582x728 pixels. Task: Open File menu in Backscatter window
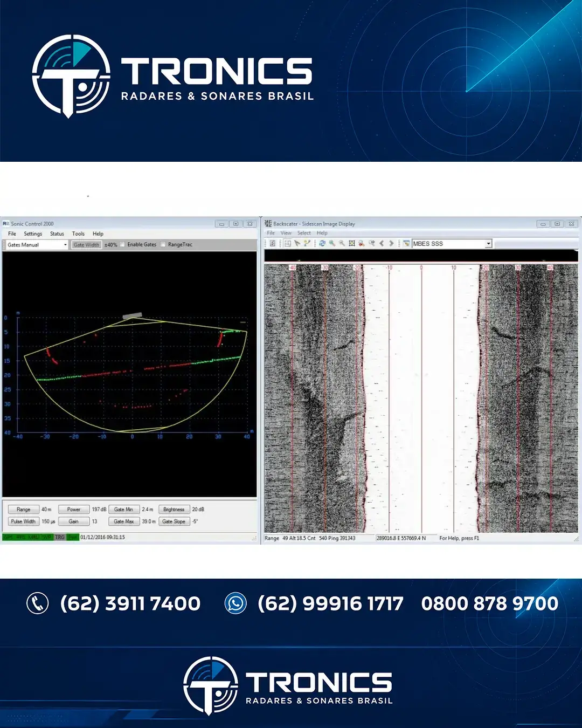click(271, 233)
